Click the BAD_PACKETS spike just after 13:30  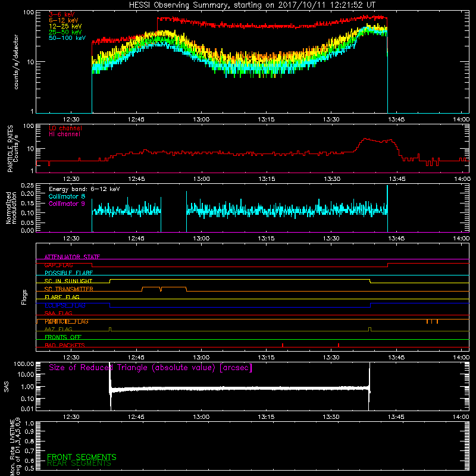pos(339,345)
